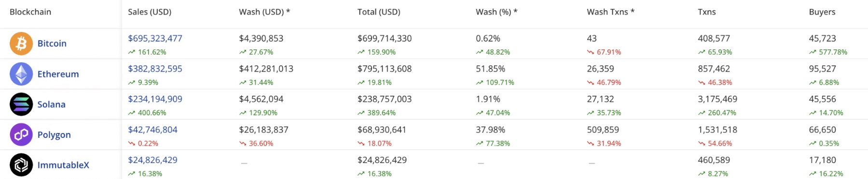Open the Solana blockchain link
This screenshot has width=868, height=179.
[51, 104]
